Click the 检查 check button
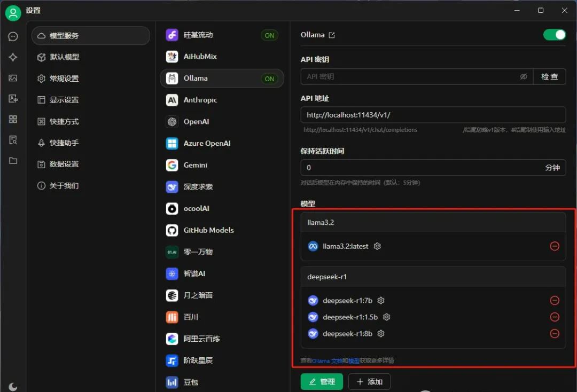Viewport: 577px width, 392px height. coord(549,76)
